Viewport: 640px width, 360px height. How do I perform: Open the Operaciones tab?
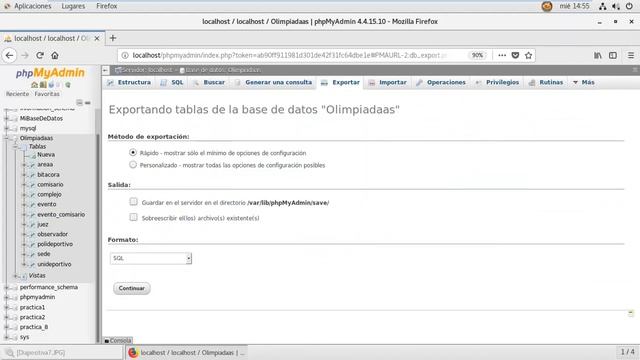[441, 82]
